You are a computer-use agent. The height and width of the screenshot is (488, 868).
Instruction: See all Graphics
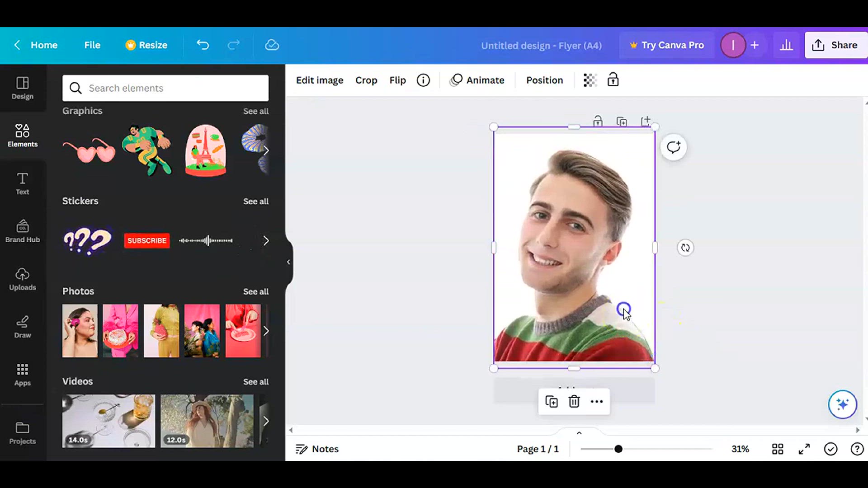click(x=256, y=111)
